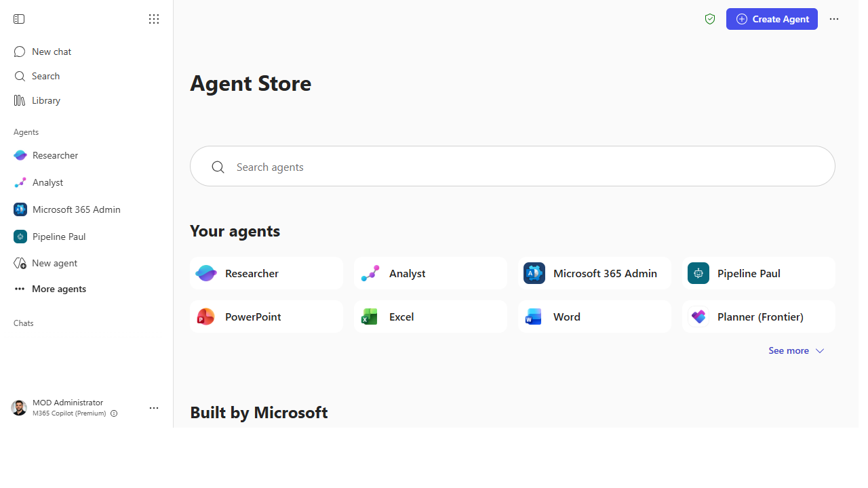Screen dimensions: 868x488
Task: Open Microsoft 365 Admin in sidebar
Action: click(87, 209)
